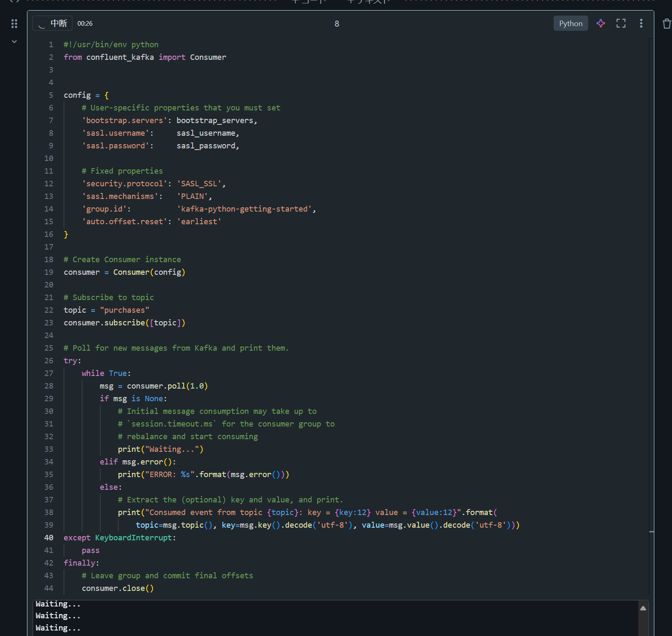Click consumer.subscribe([topic]) line
672x636 pixels.
tap(125, 323)
